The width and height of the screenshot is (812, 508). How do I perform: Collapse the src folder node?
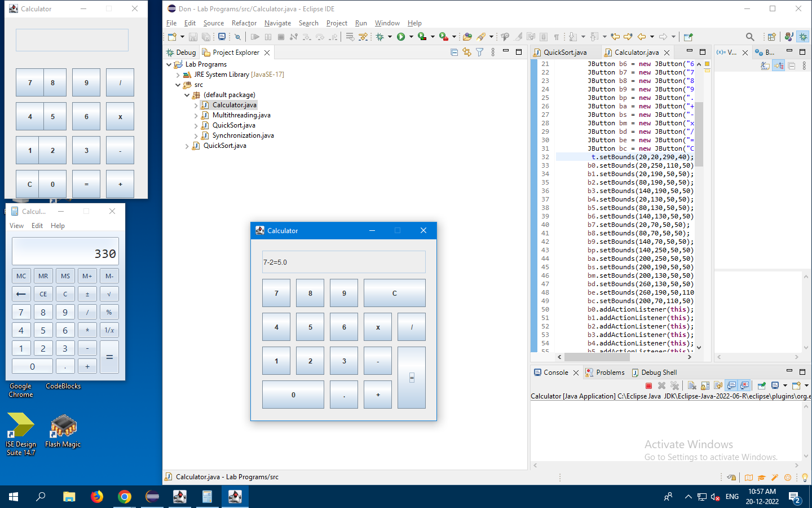[178, 85]
